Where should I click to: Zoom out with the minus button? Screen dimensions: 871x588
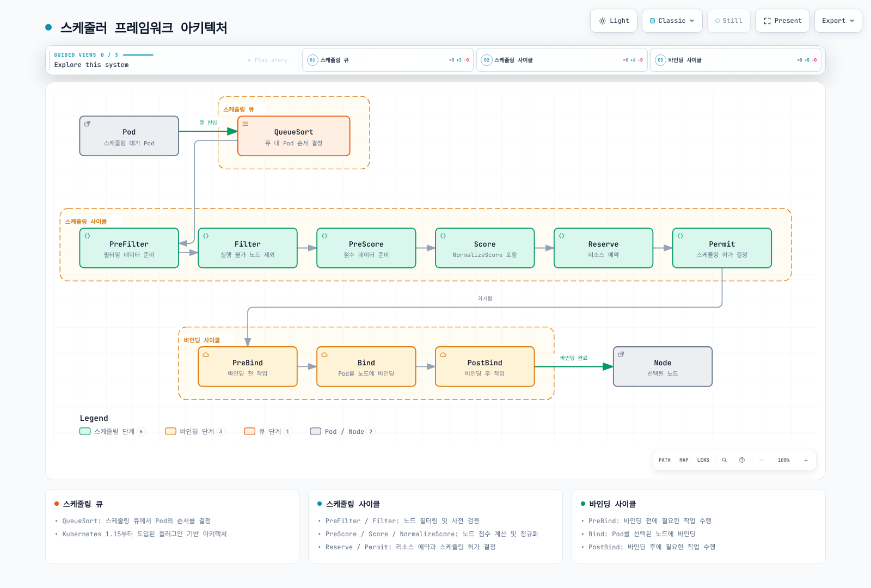pyautogui.click(x=762, y=460)
